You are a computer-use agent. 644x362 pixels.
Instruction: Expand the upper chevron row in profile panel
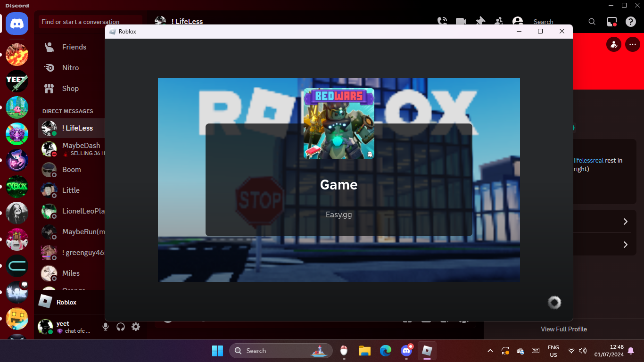625,222
